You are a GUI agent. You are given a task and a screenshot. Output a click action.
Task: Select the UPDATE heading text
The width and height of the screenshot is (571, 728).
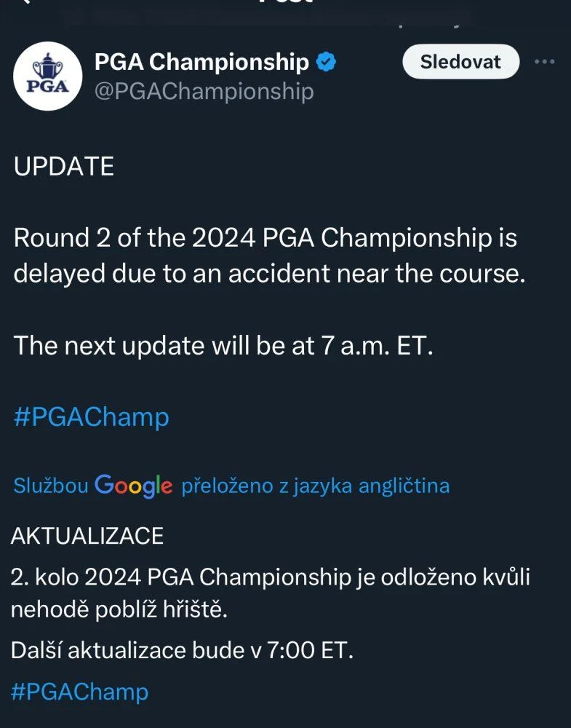click(x=64, y=166)
